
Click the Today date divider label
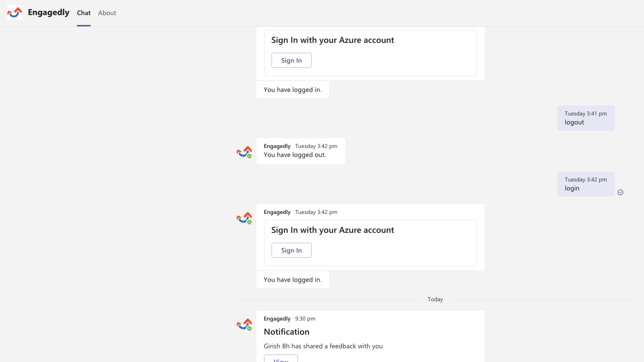[x=435, y=299]
